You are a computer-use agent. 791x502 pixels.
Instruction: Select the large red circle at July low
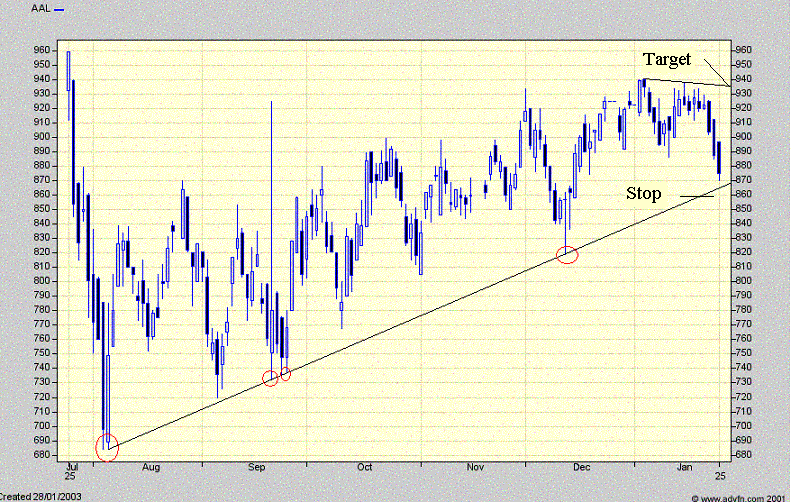(108, 446)
